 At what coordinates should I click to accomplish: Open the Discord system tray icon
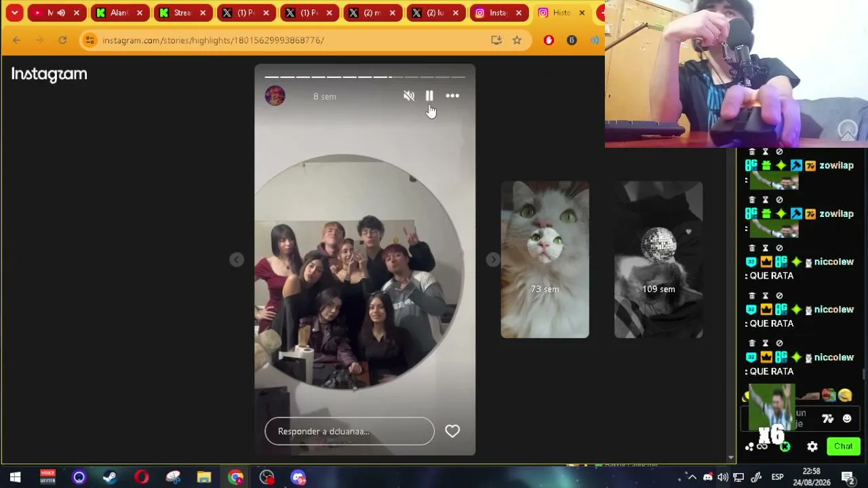coord(708,477)
